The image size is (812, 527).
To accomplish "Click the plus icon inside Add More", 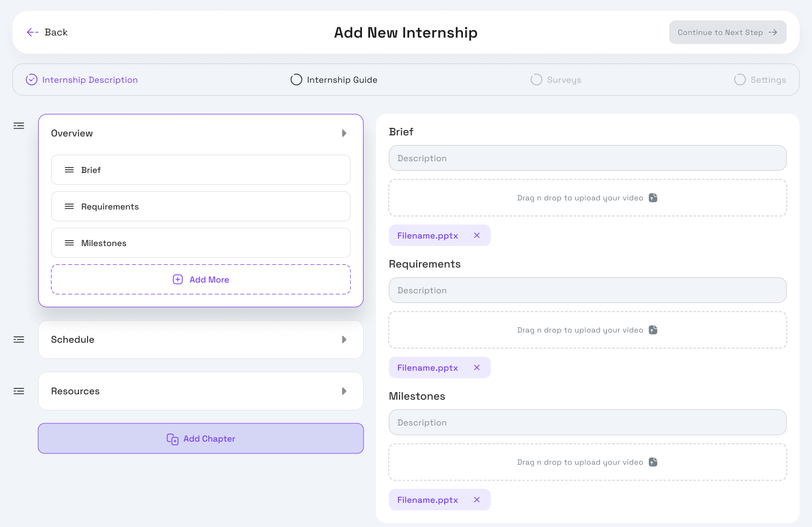I will tap(178, 279).
